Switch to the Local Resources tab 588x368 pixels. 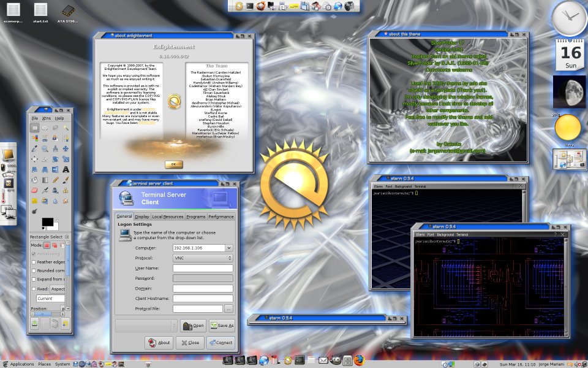point(168,217)
